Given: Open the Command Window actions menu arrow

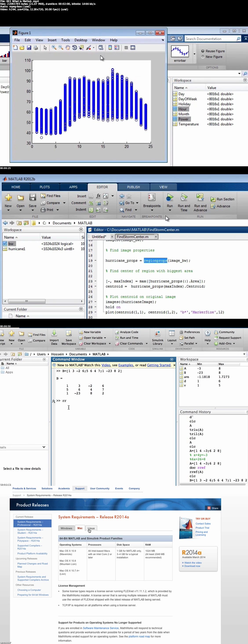Looking at the screenshot, I should click(172, 359).
